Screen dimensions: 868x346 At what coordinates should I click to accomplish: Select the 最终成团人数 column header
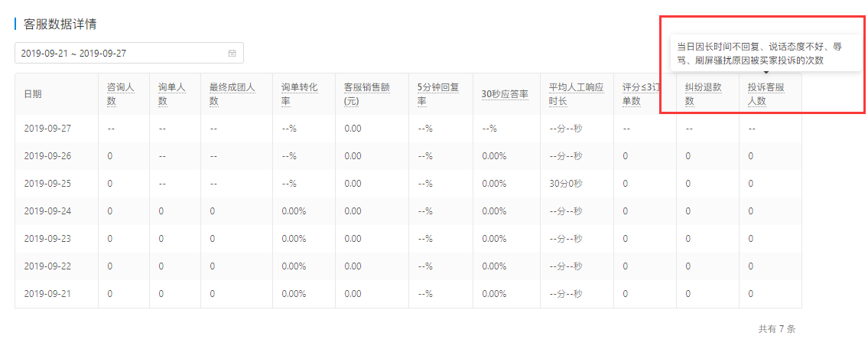[x=232, y=94]
